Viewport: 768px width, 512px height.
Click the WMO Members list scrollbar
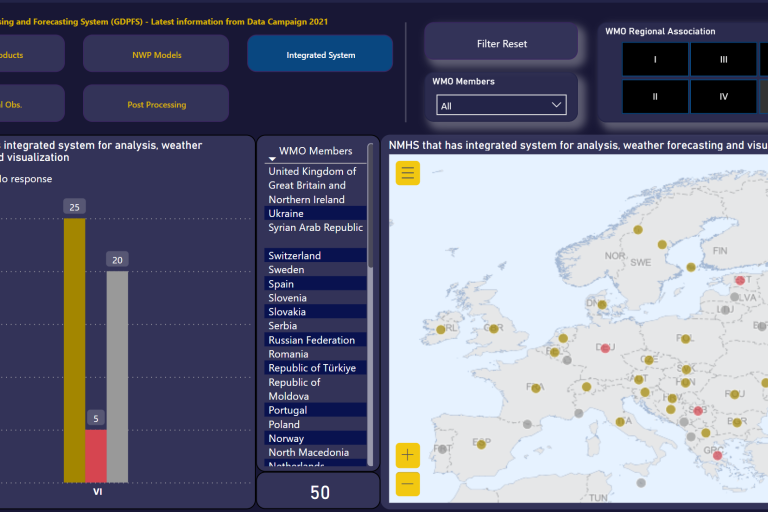click(x=372, y=230)
